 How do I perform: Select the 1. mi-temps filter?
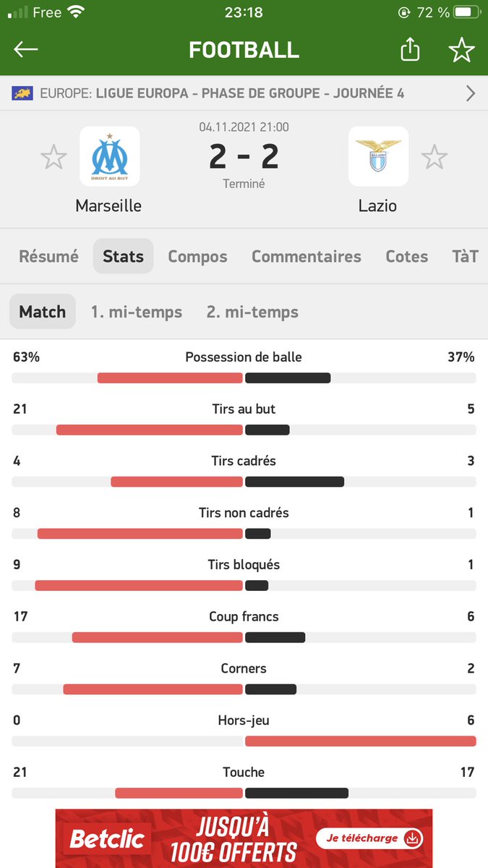point(137,312)
